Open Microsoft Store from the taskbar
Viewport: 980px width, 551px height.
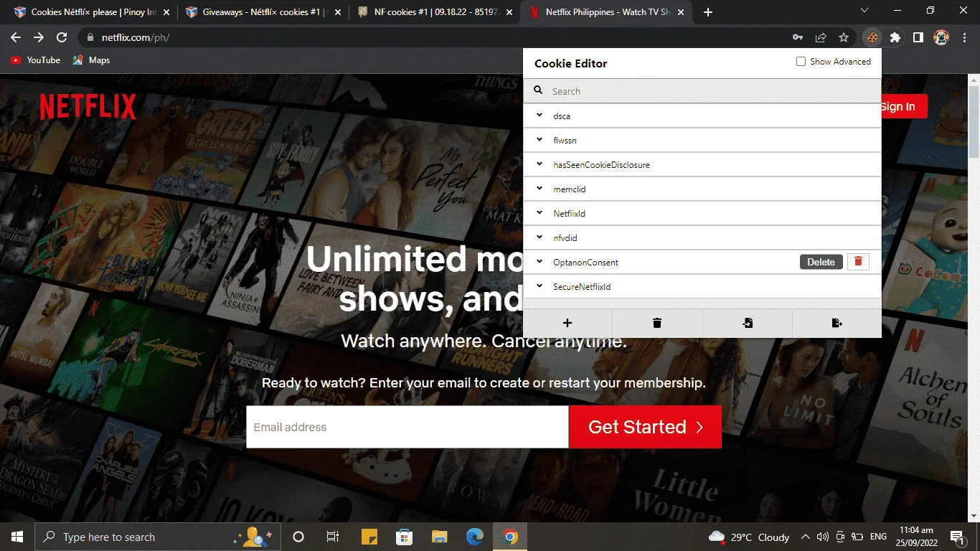pyautogui.click(x=404, y=537)
